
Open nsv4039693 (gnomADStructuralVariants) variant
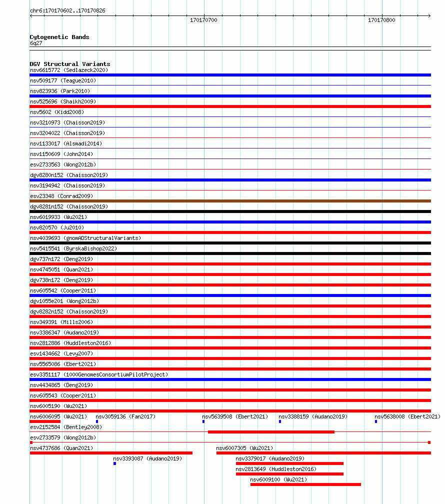85,238
